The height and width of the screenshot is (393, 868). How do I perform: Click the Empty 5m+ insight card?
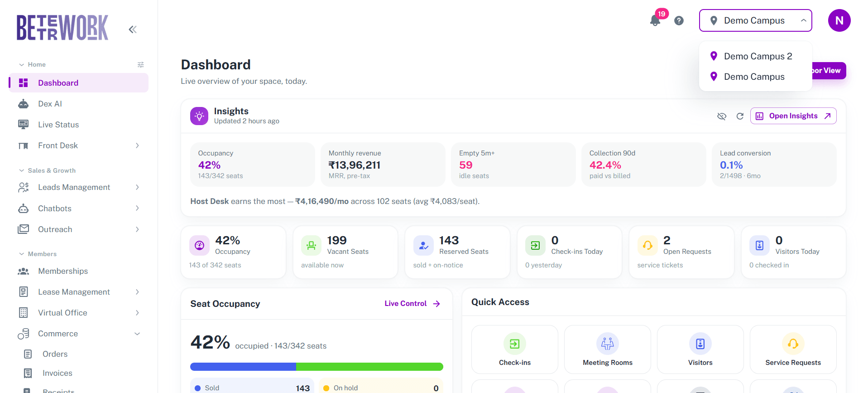click(x=513, y=165)
